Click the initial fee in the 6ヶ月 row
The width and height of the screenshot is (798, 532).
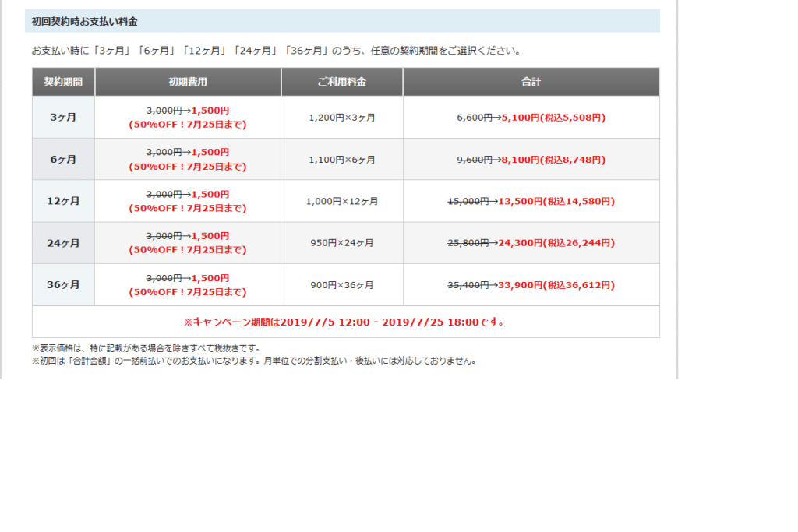[188, 159]
